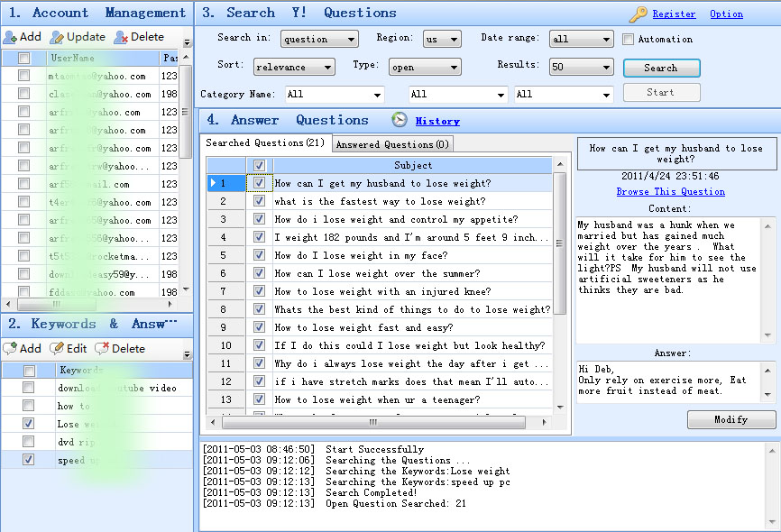The width and height of the screenshot is (781, 532).
Task: Open the third Category 'All' dropdown
Action: [564, 94]
